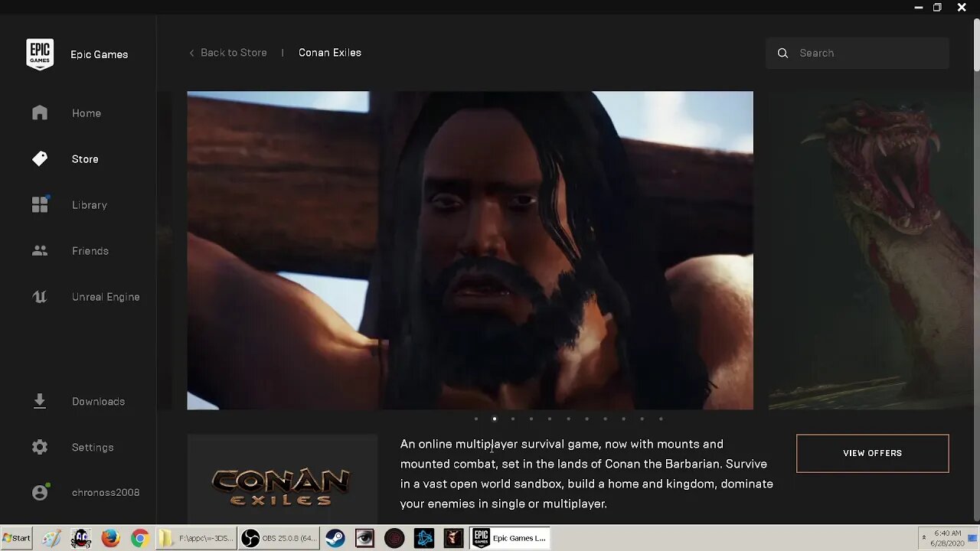Open Chrome from the taskbar

tap(139, 538)
